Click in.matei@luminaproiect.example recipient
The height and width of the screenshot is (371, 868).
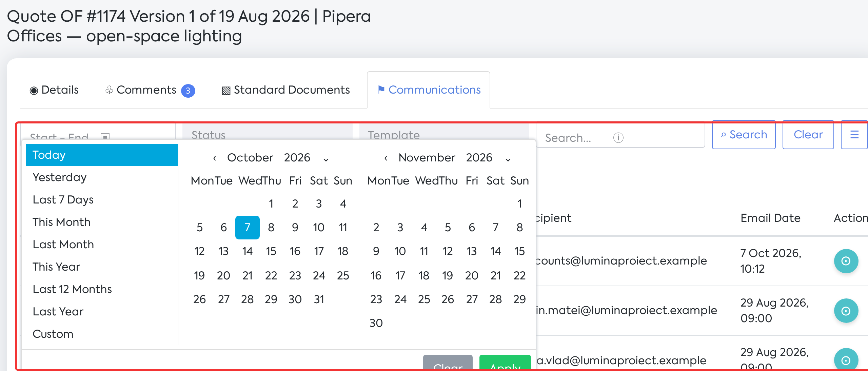[x=627, y=310]
